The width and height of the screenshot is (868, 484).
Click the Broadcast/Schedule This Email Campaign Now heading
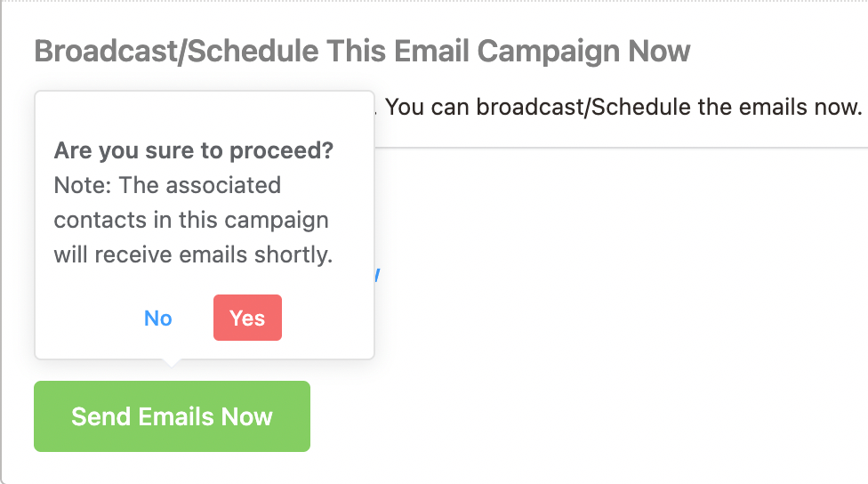(362, 52)
